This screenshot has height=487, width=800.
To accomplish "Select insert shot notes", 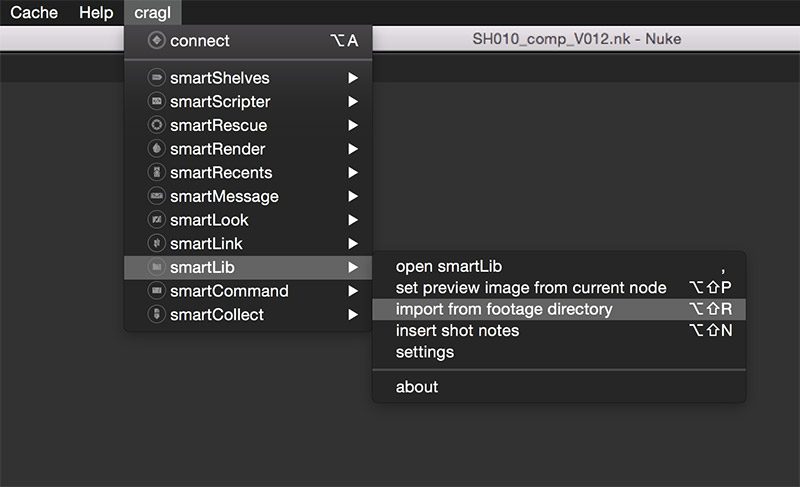I will [x=457, y=331].
